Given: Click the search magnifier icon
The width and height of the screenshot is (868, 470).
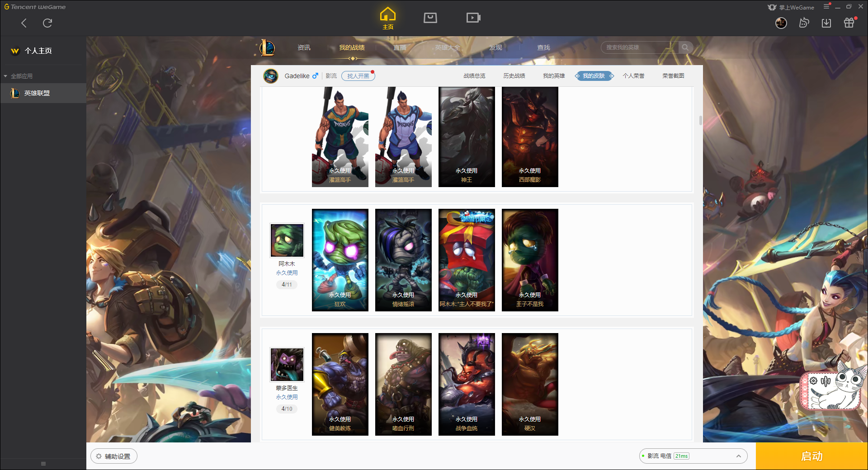Looking at the screenshot, I should (685, 47).
